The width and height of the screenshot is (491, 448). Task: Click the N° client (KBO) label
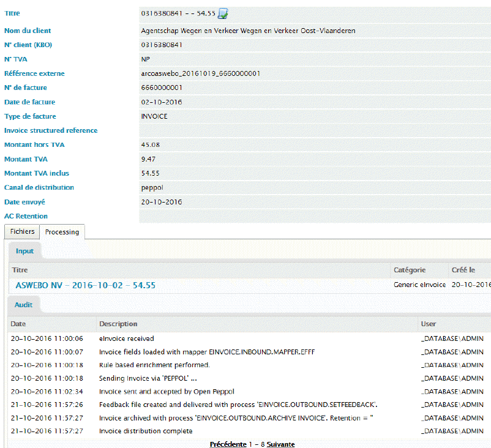[28, 45]
